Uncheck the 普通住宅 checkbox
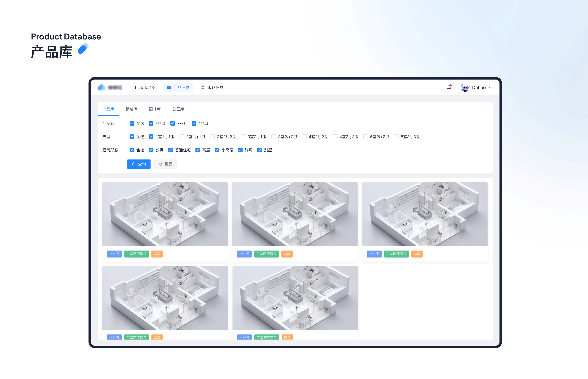The width and height of the screenshot is (588, 379). click(170, 150)
